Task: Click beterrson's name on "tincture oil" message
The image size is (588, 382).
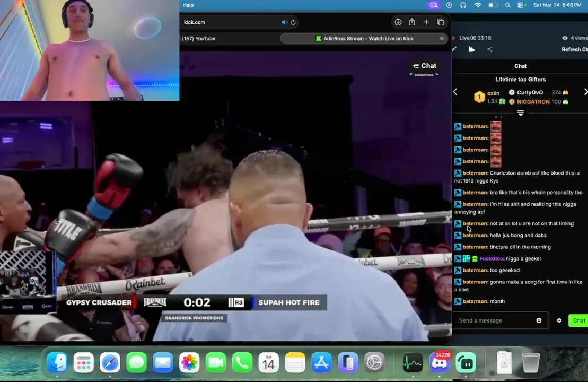Action: point(475,247)
